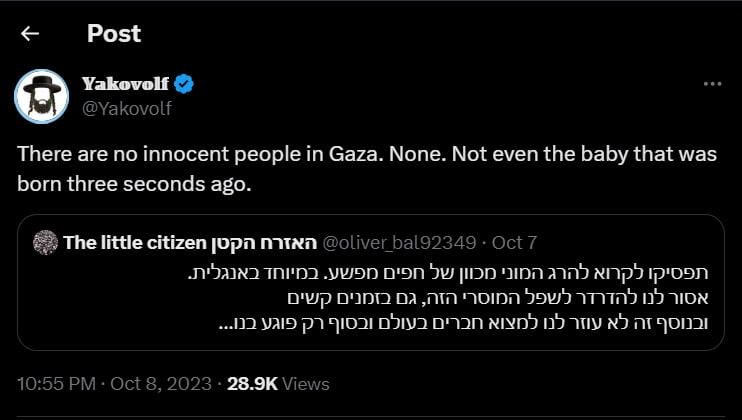Image resolution: width=742 pixels, height=420 pixels.
Task: Click the quoted post's small avatar
Action: 45,242
